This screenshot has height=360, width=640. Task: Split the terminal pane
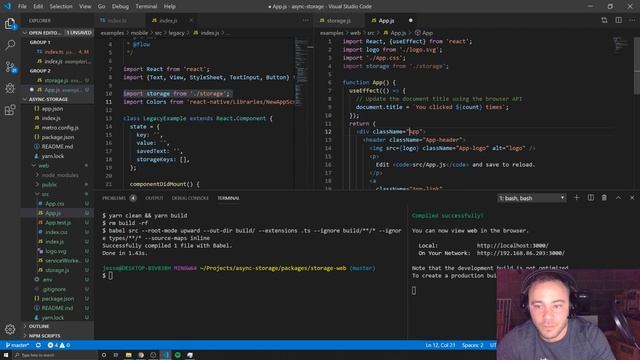pos(591,198)
